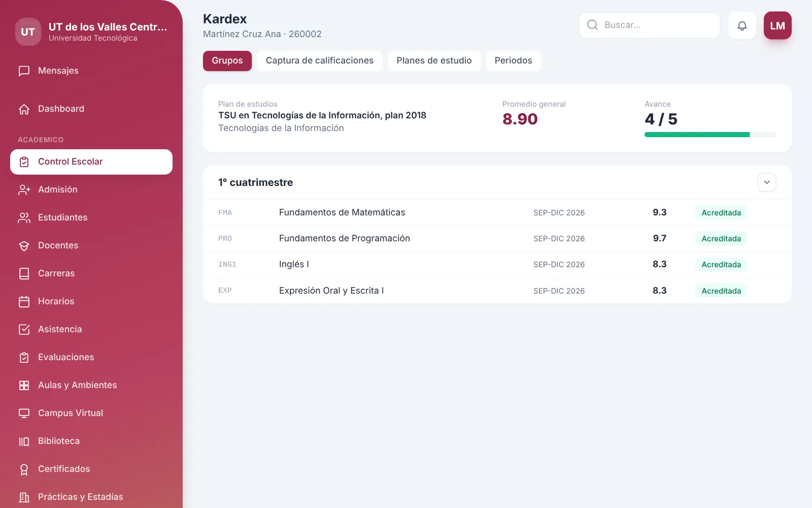Screen dimensions: 812x508
Task: Select the Control Escolar clipboard icon
Action: point(24,162)
